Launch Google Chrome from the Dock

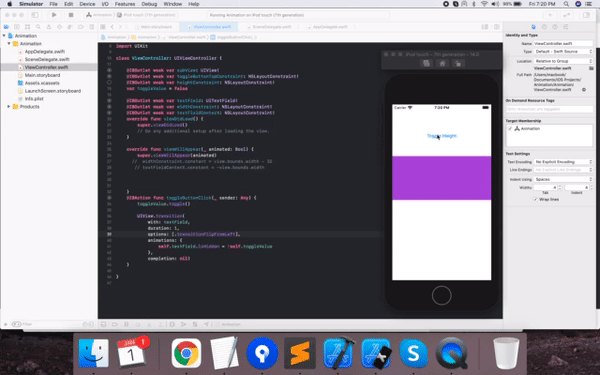(186, 353)
